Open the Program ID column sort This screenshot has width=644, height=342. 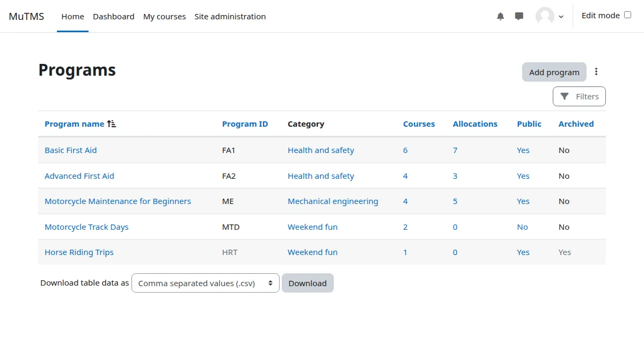pos(245,123)
